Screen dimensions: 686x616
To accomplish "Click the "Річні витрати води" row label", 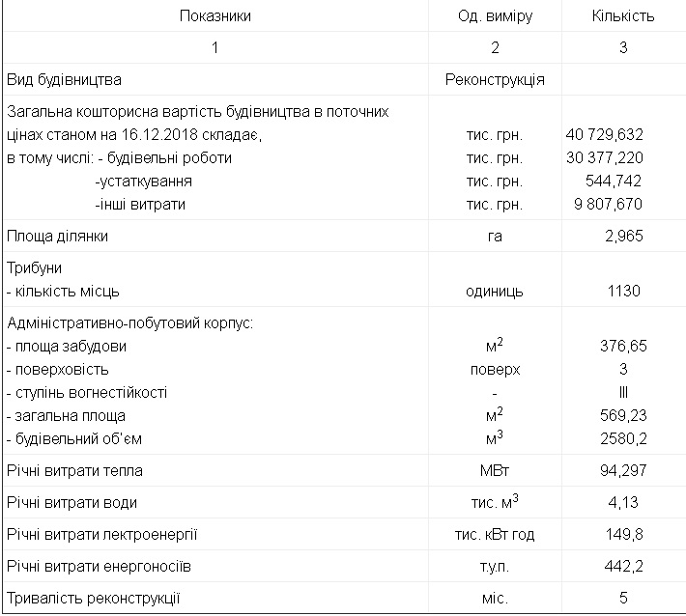I will click(72, 502).
